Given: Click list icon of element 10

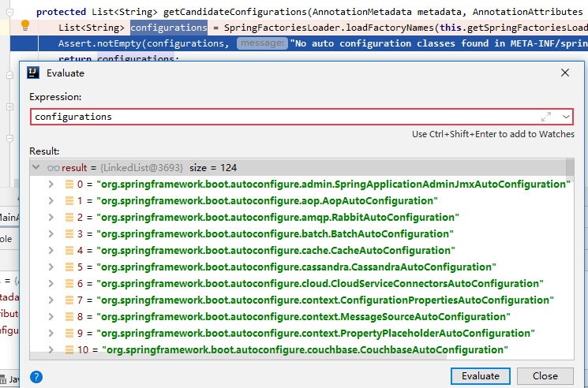Looking at the screenshot, I should point(69,349).
